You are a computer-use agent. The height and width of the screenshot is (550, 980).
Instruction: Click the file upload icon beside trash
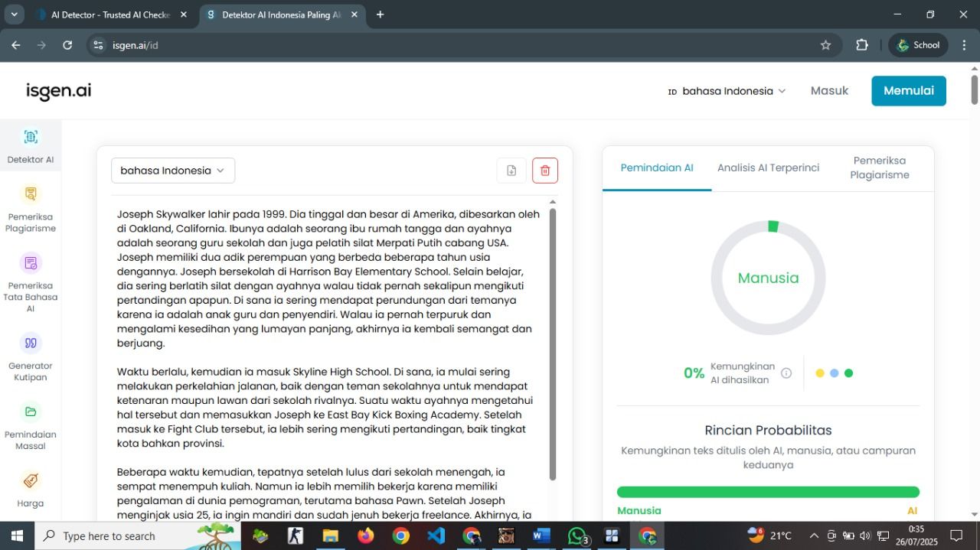(511, 171)
